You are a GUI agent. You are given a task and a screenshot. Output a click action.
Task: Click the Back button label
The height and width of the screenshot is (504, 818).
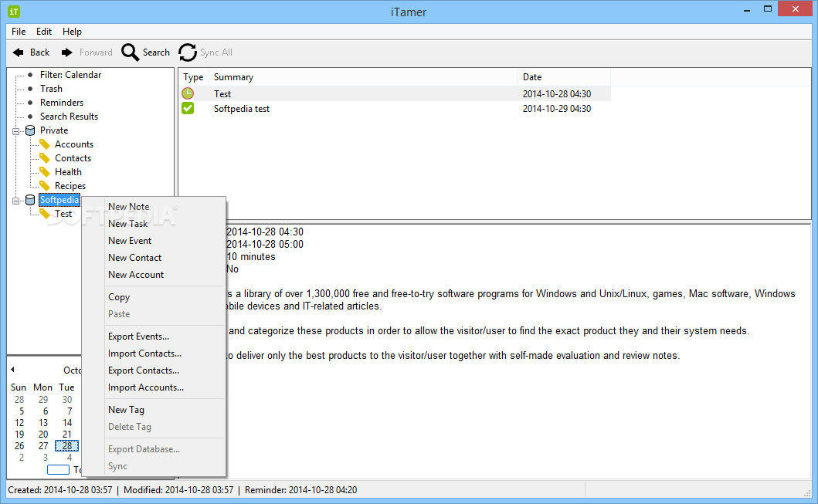tap(39, 52)
